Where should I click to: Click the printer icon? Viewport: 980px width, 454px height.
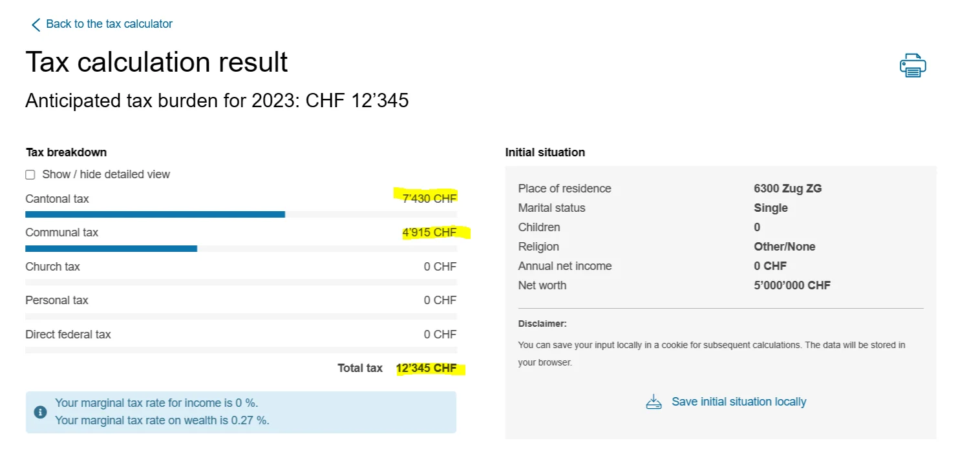click(913, 66)
